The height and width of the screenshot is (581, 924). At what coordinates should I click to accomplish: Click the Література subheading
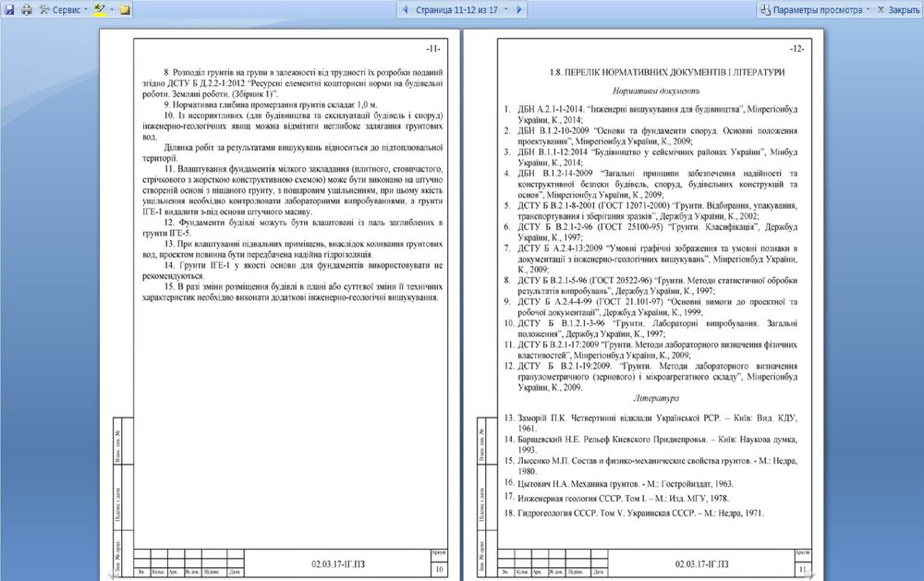point(656,398)
